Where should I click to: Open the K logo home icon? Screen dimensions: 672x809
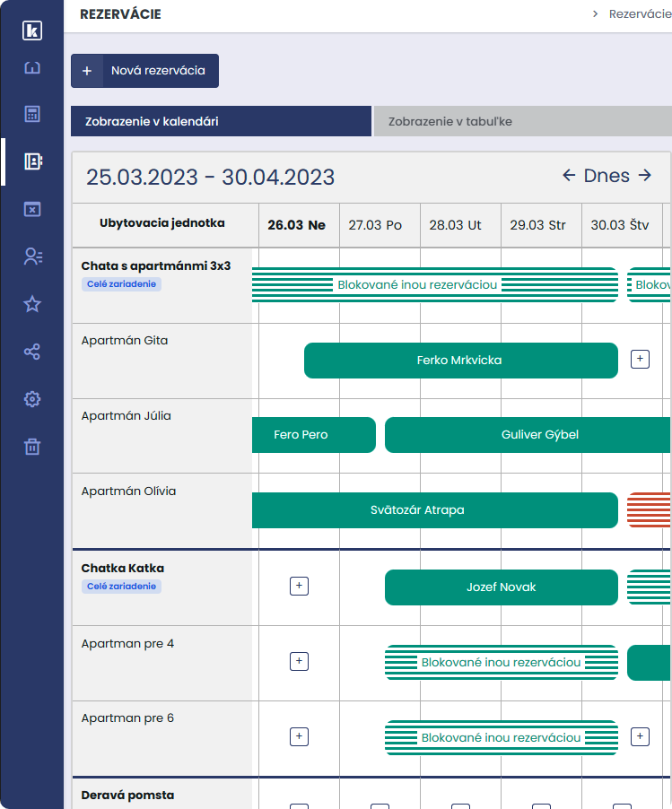tap(32, 30)
